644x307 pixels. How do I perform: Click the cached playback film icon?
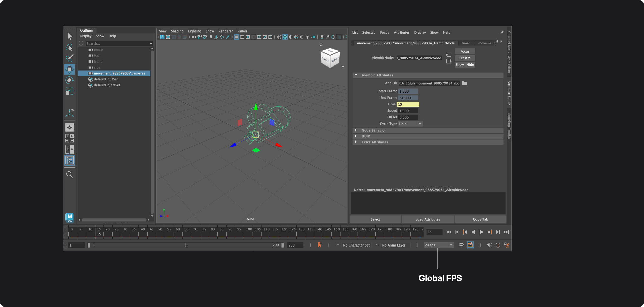470,245
